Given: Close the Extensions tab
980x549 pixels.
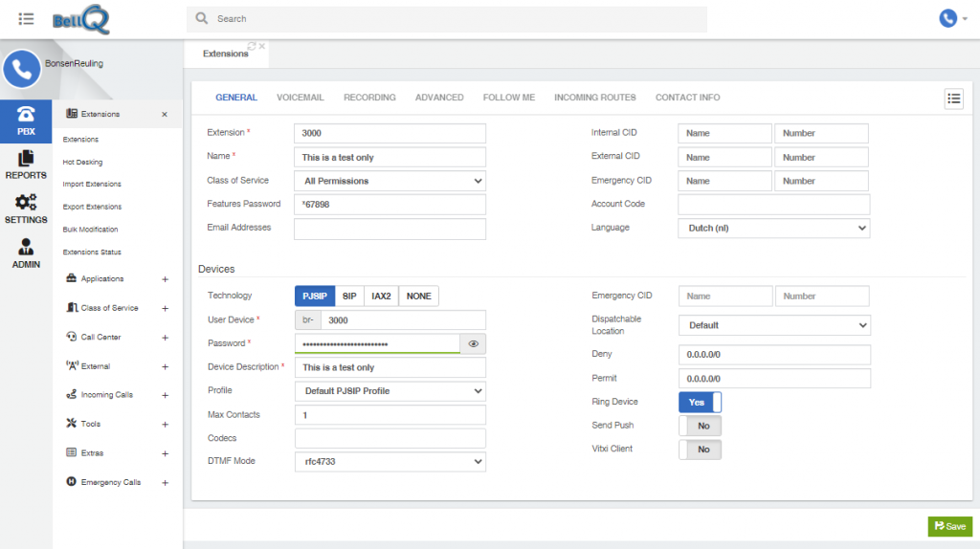Looking at the screenshot, I should tap(262, 46).
